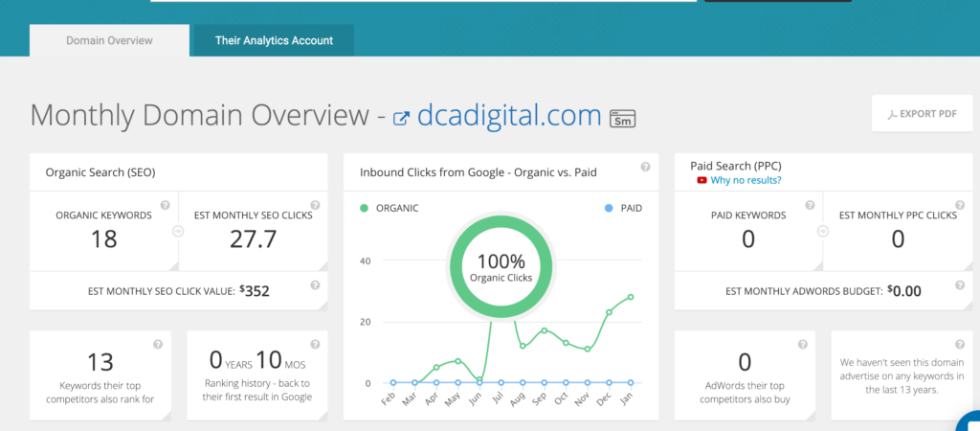Select the September organic data point
Screen dimensions: 980x431
(545, 330)
